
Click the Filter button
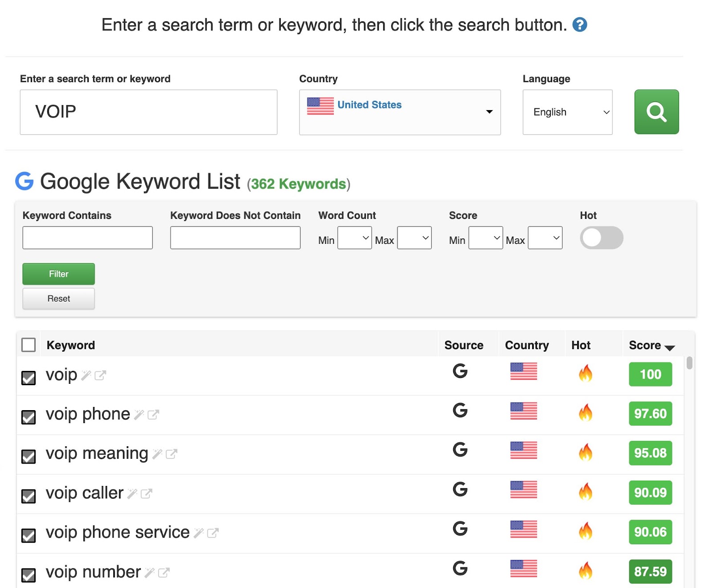point(58,274)
